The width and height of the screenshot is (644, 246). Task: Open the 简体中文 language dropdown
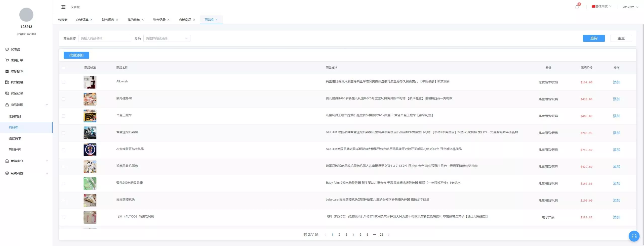click(x=601, y=7)
